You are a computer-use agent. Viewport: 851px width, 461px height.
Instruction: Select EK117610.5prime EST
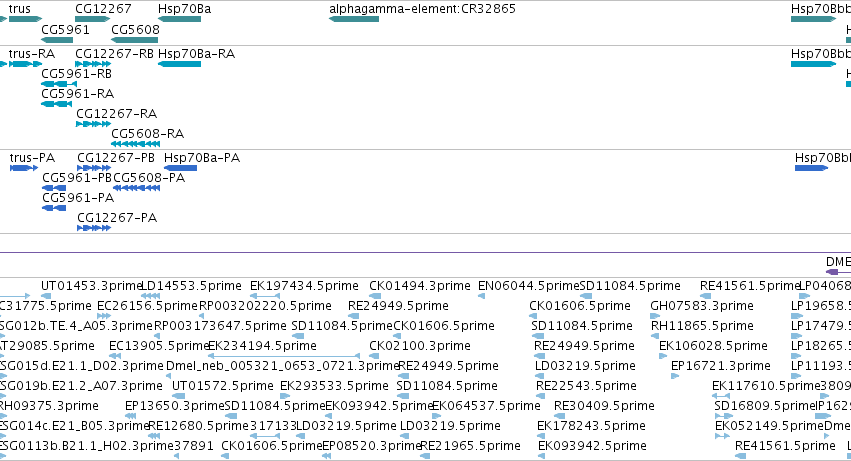720,396
